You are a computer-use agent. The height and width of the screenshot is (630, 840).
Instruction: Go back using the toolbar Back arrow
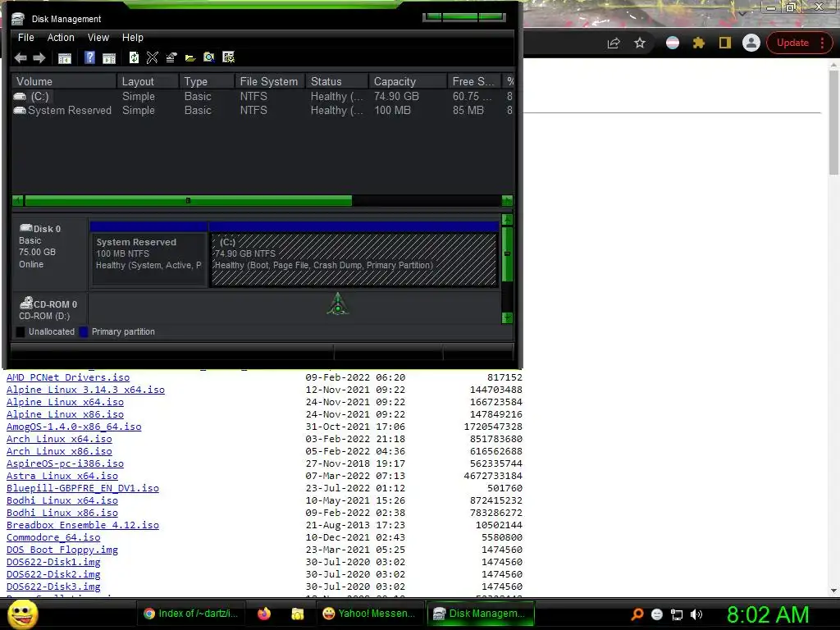click(x=21, y=58)
